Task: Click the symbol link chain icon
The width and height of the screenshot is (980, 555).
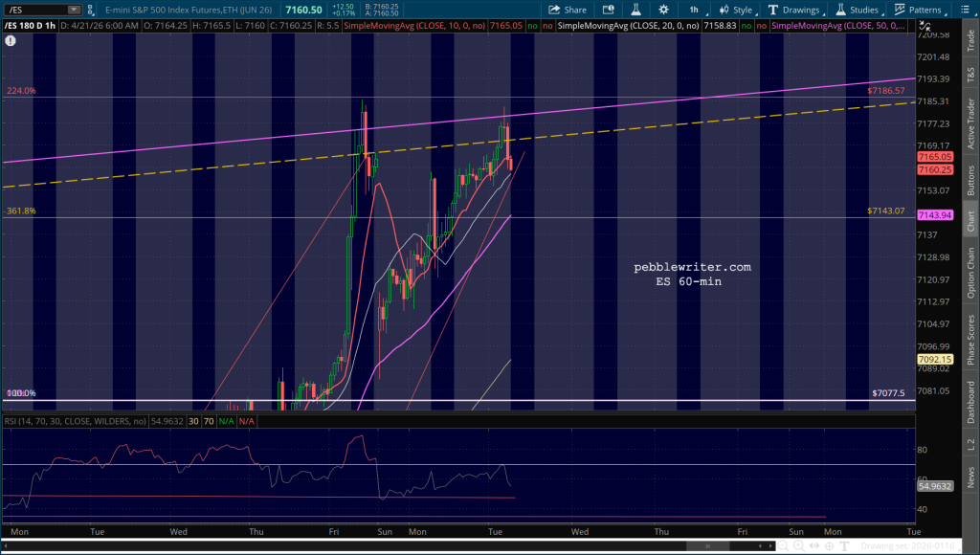Action: coord(90,10)
